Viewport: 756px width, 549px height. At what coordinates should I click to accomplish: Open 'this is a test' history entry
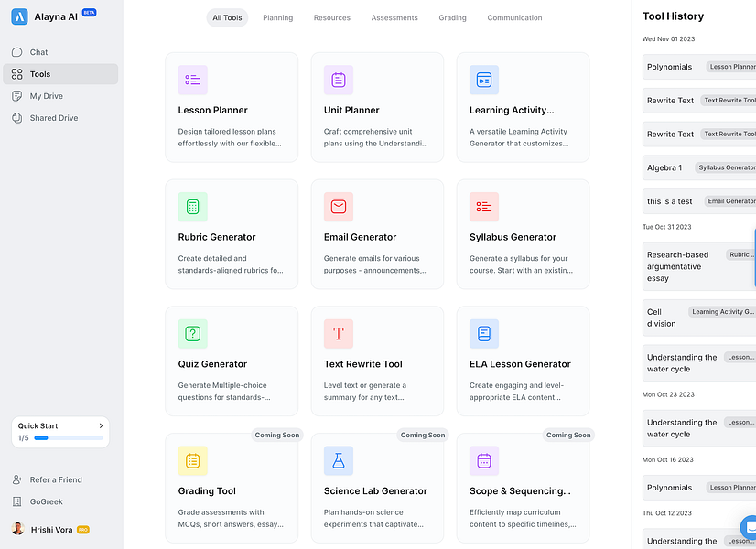699,201
